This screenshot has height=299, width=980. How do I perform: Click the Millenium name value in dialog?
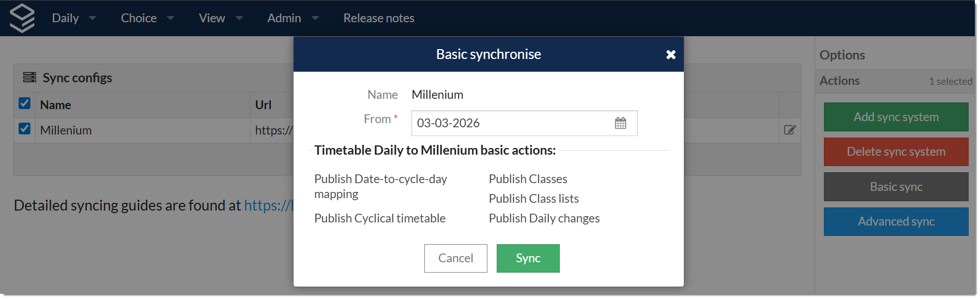tap(437, 95)
